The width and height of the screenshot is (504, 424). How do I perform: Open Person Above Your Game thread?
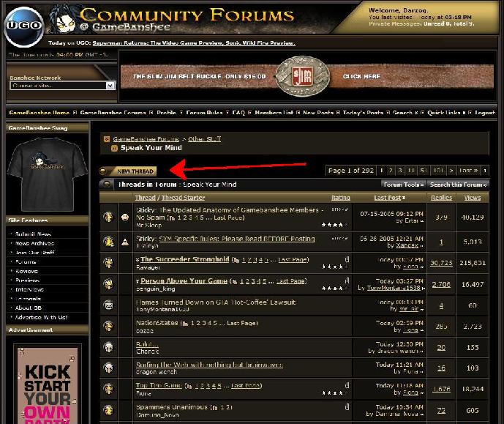tap(184, 281)
